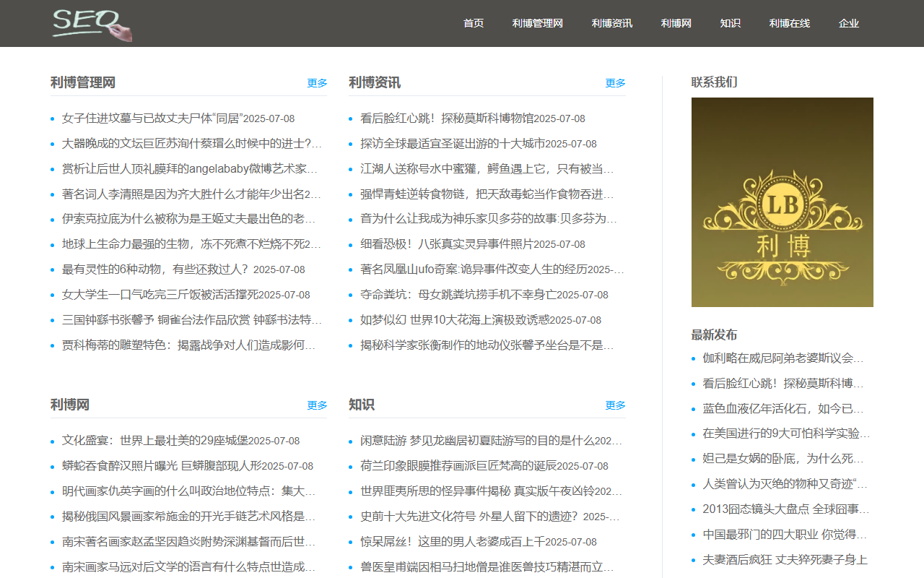Viewport: 924px width, 578px height.
Task: Open article 伊索克拉底为什么被称为是王姬丈夫
Action: click(x=189, y=219)
